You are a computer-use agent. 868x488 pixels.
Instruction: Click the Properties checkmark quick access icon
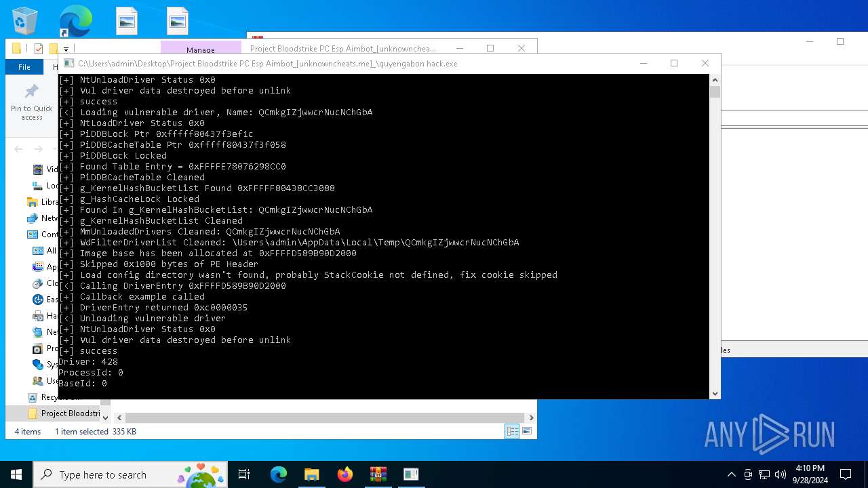pyautogui.click(x=39, y=49)
